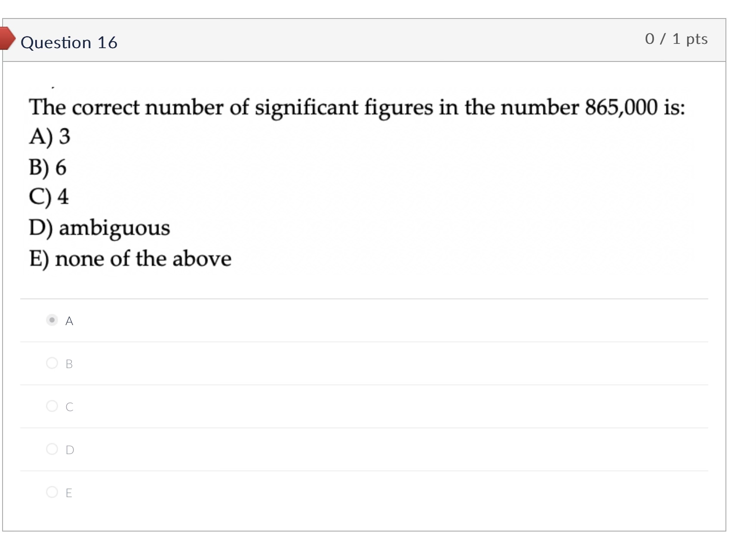Screen dimensions: 756x544
Task: Select radio button D
Action: pyautogui.click(x=52, y=449)
